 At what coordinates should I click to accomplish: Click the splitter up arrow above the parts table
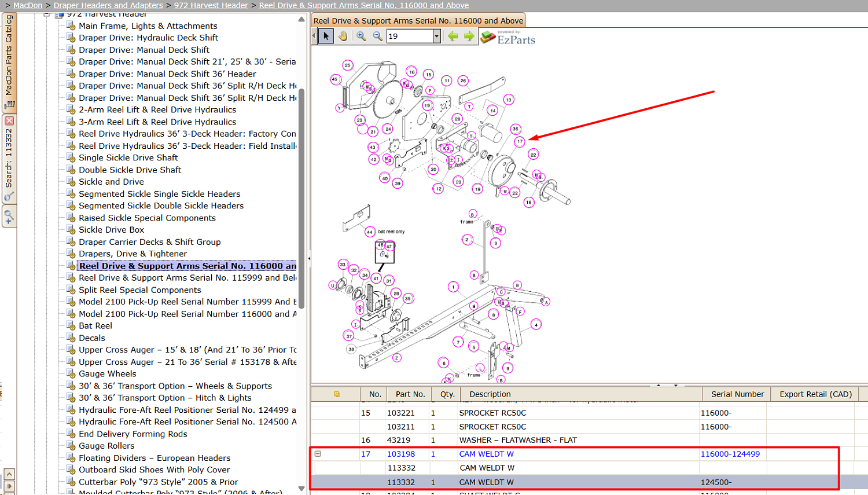(x=659, y=385)
